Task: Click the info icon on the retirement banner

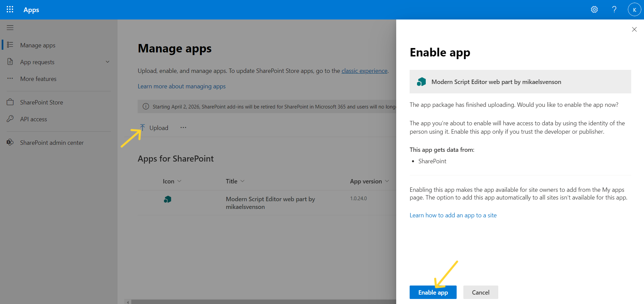Action: [146, 106]
